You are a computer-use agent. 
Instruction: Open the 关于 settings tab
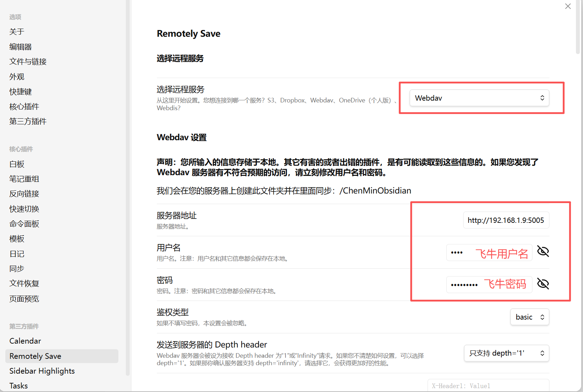[17, 32]
